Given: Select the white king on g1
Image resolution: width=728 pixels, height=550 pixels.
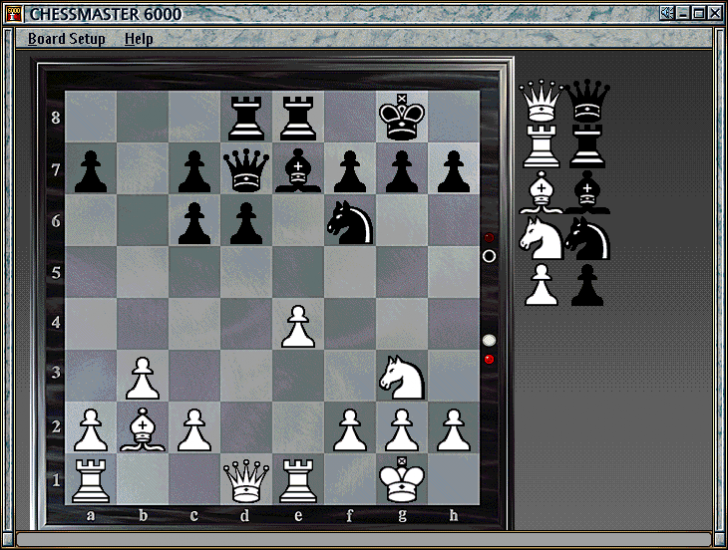Looking at the screenshot, I should pos(402,479).
